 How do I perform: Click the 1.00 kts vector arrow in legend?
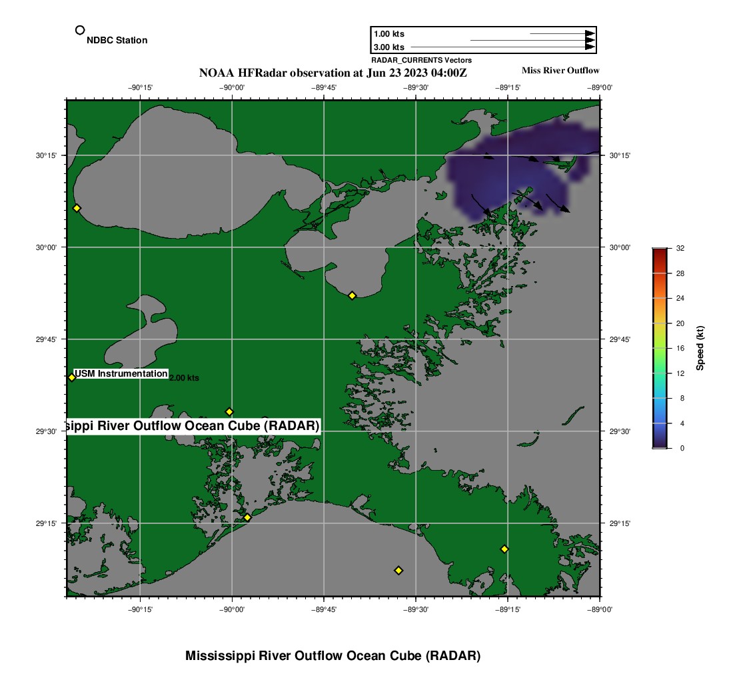click(561, 33)
